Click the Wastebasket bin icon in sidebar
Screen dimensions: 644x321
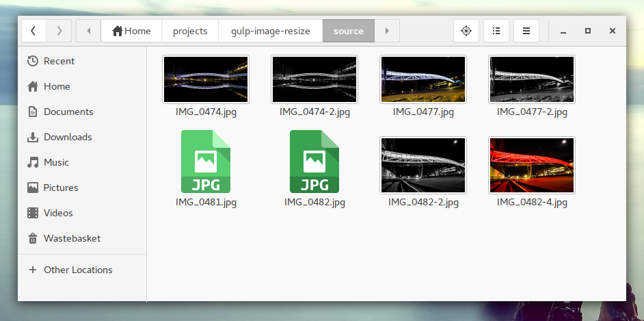[33, 238]
